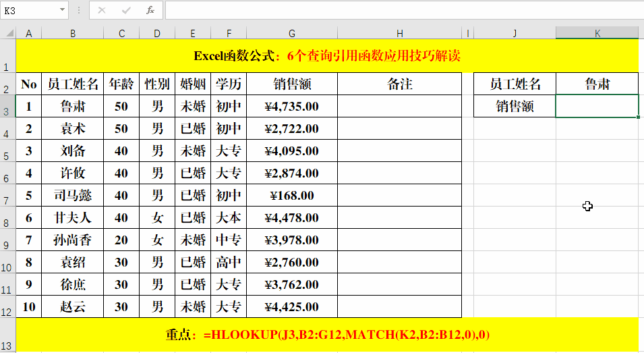Click the sales cell '¥3,978.00'
This screenshot has height=353, width=644.
(x=292, y=240)
